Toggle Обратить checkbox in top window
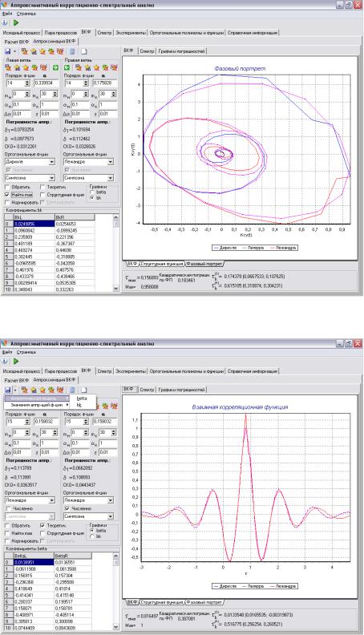The height and width of the screenshot is (635, 364). (7, 188)
